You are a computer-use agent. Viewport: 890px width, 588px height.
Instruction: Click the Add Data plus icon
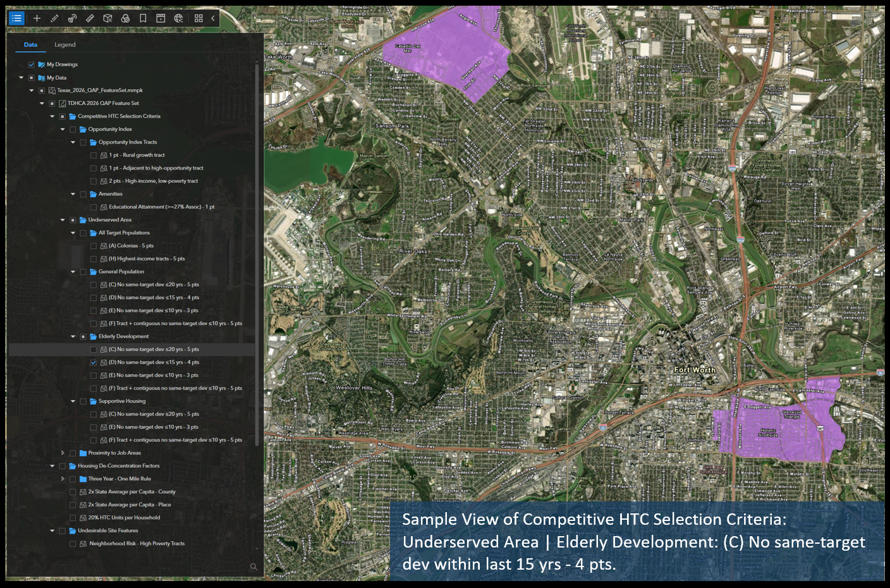pos(37,18)
